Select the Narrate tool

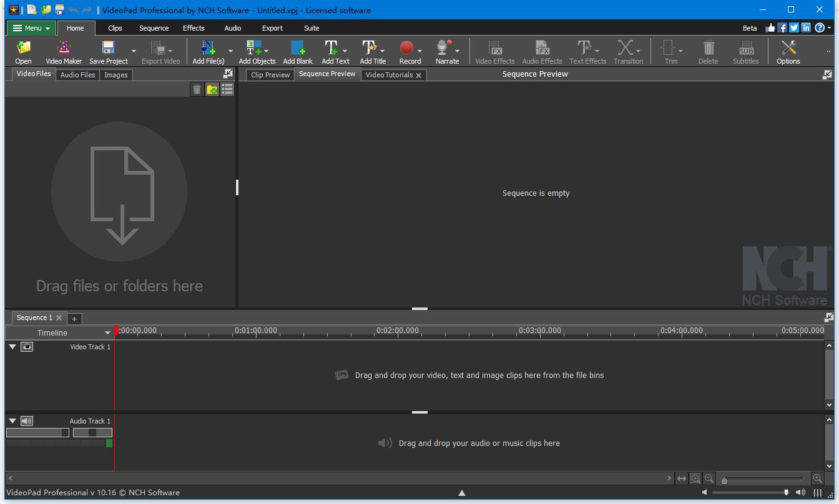[x=446, y=51]
